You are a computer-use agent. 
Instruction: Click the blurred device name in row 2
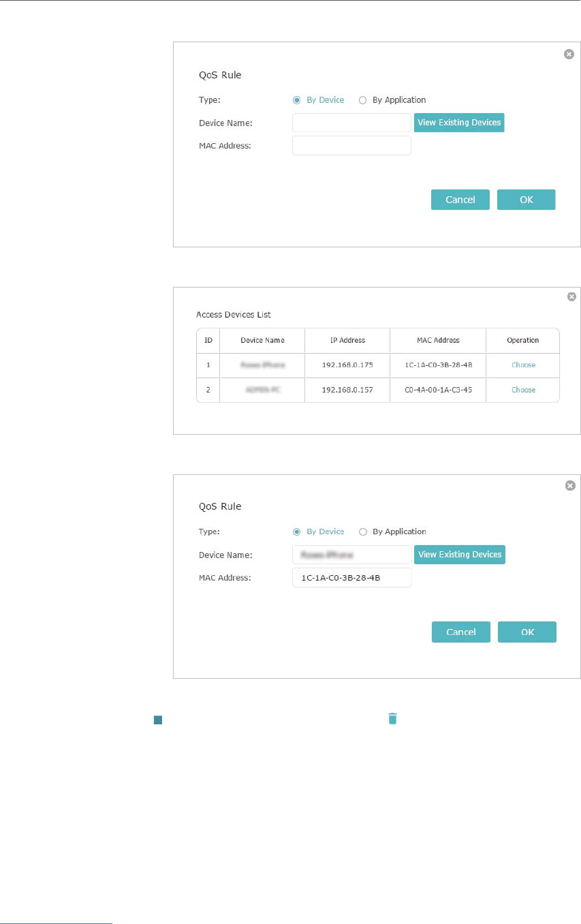pos(262,390)
